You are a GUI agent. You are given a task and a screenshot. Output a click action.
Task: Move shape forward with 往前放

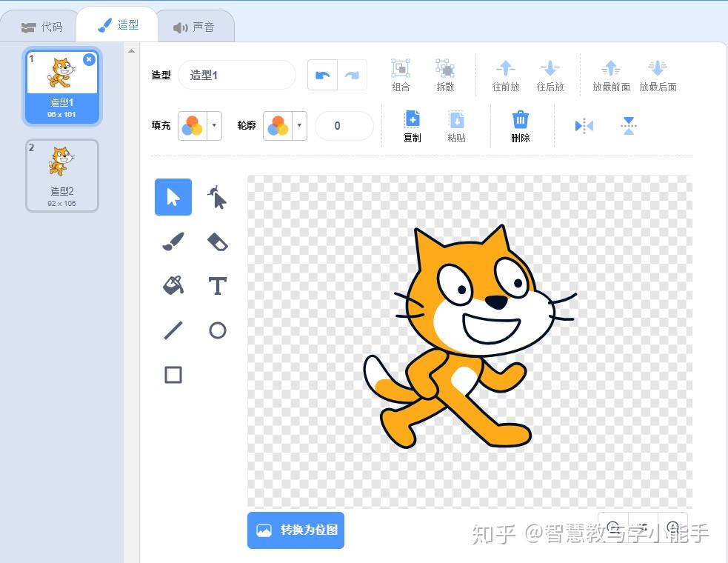click(x=506, y=76)
